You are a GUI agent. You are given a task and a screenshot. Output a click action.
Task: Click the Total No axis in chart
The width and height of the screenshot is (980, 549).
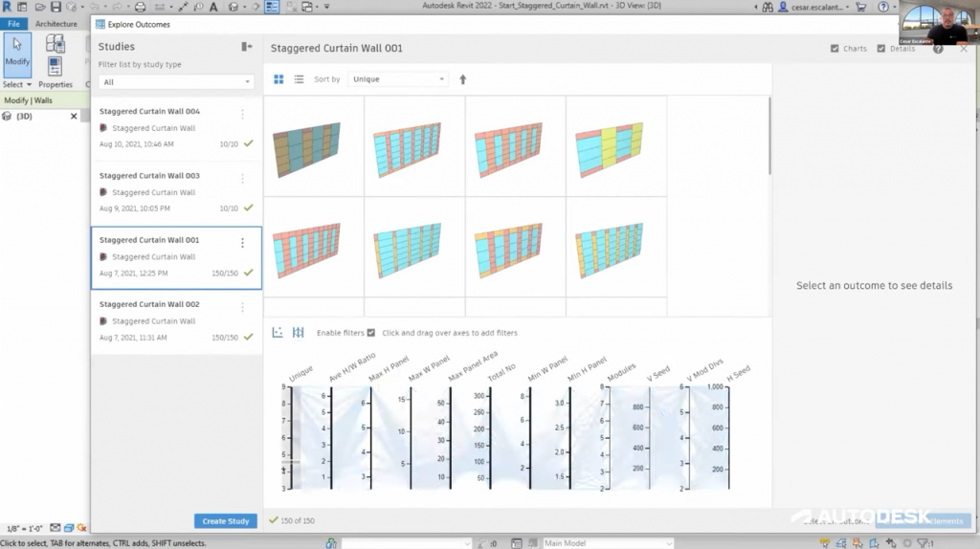[x=490, y=438]
